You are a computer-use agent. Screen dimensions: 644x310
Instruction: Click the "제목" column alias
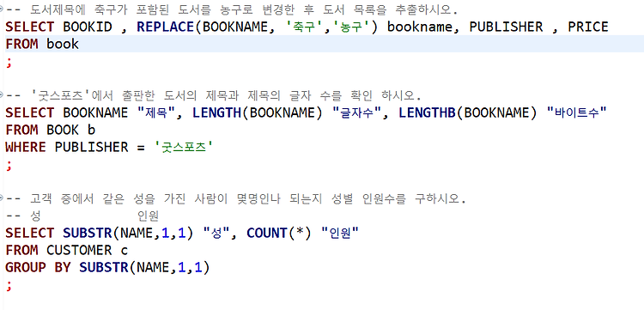pyautogui.click(x=156, y=112)
